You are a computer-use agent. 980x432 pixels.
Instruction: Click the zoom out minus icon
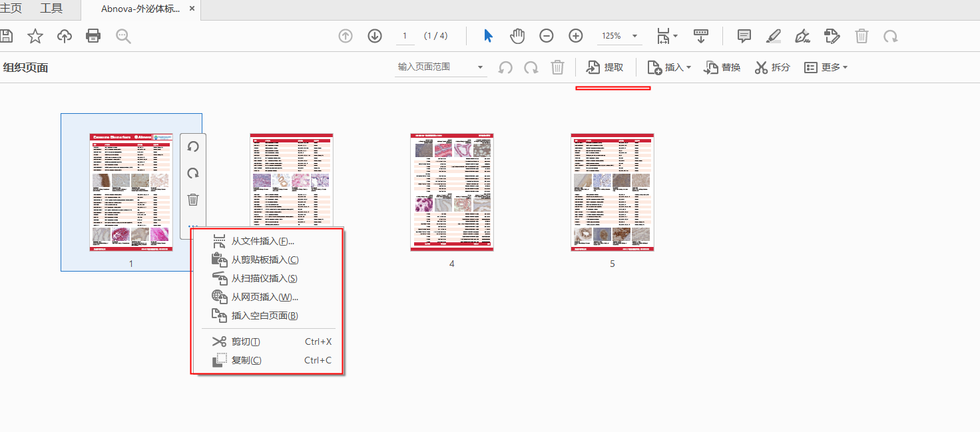click(547, 36)
